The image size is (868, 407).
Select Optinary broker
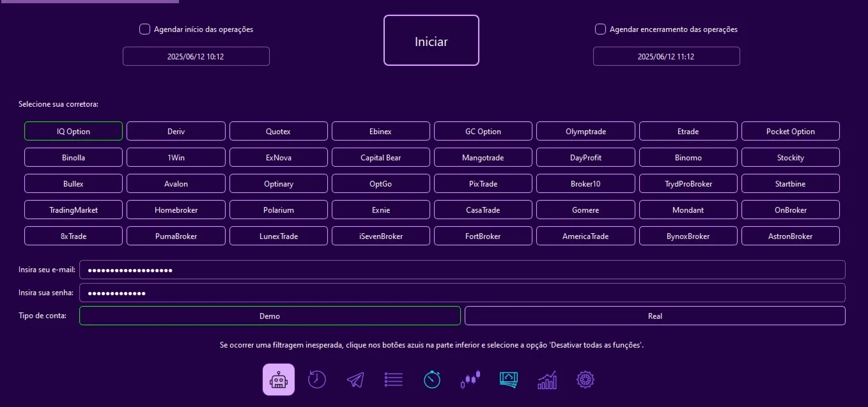pos(279,183)
